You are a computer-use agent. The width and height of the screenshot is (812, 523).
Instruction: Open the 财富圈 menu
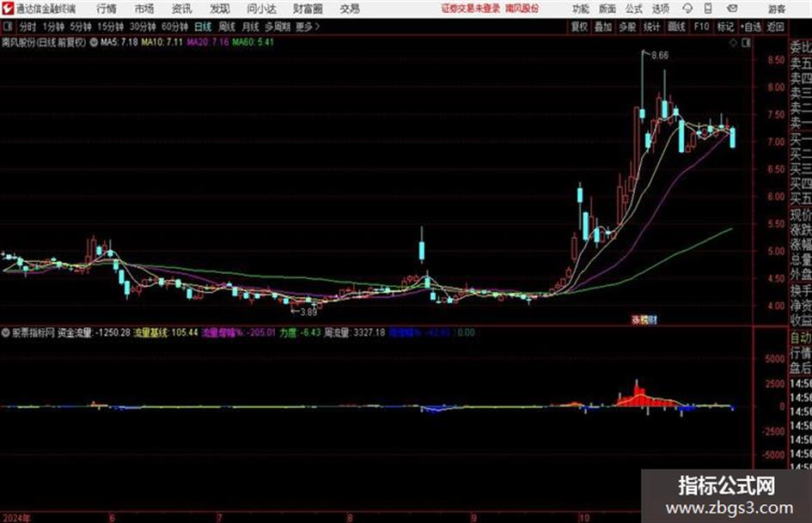[x=308, y=9]
